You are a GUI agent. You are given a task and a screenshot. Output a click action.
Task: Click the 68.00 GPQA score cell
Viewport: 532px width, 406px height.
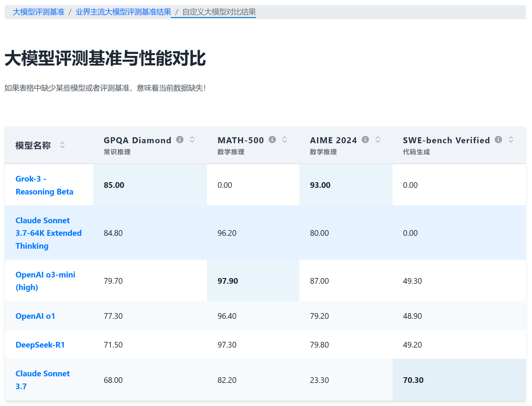pyautogui.click(x=150, y=380)
